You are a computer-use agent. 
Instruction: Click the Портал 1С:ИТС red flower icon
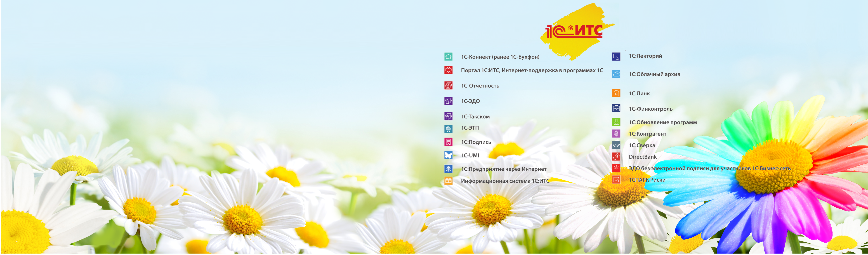pos(448,70)
